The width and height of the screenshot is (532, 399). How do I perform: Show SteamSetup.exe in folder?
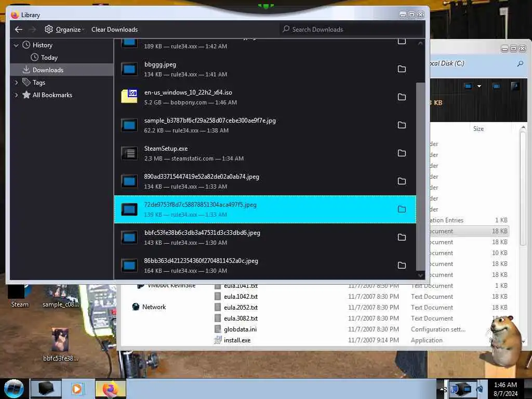coord(402,153)
